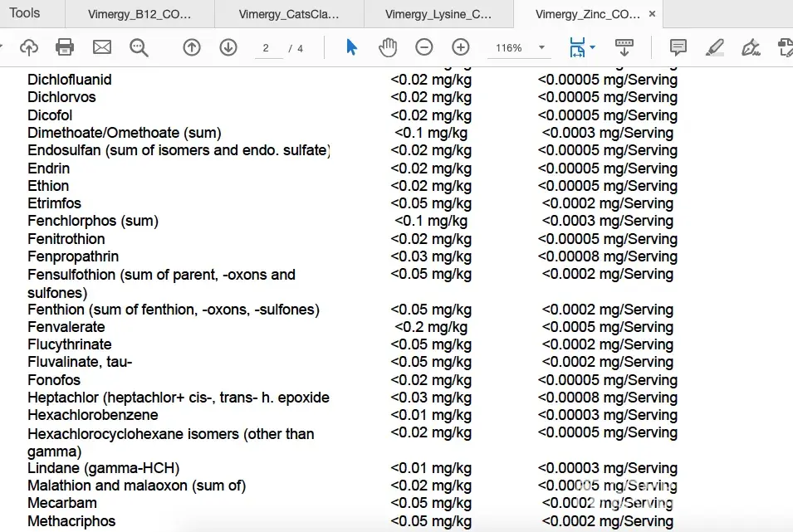
Task: Zoom out with the minus button
Action: (x=424, y=48)
